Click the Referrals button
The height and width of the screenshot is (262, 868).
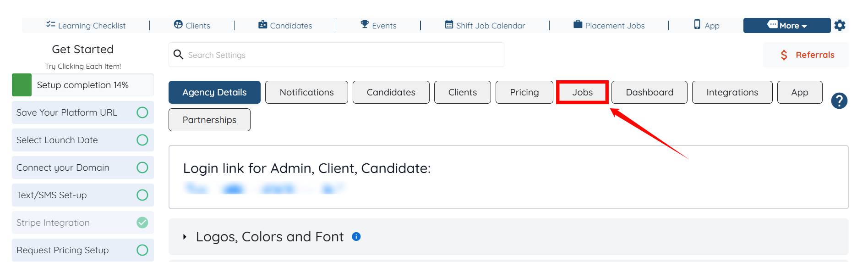pyautogui.click(x=806, y=55)
